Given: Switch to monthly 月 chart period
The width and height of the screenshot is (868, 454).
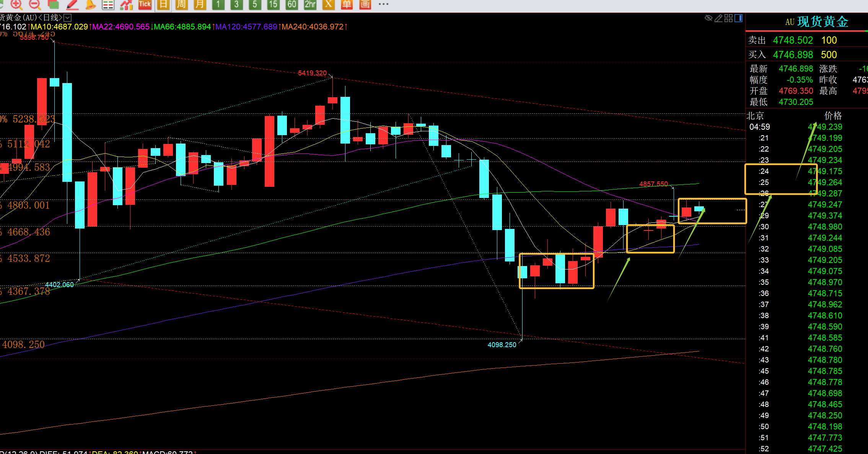Looking at the screenshot, I should click(200, 4).
